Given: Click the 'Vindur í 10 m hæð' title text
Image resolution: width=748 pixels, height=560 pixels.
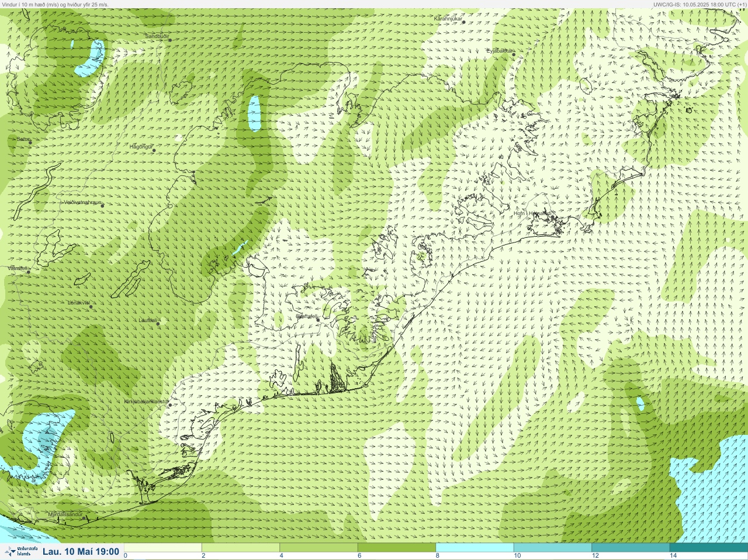Looking at the screenshot, I should click(x=55, y=4).
